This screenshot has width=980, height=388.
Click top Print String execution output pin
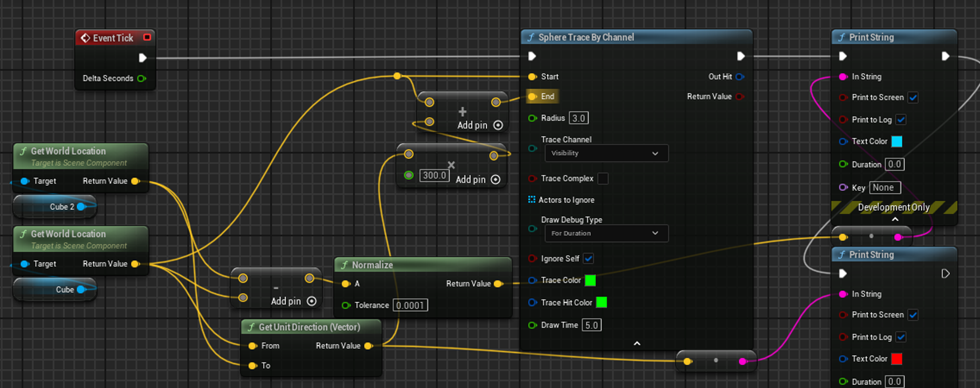(x=946, y=56)
